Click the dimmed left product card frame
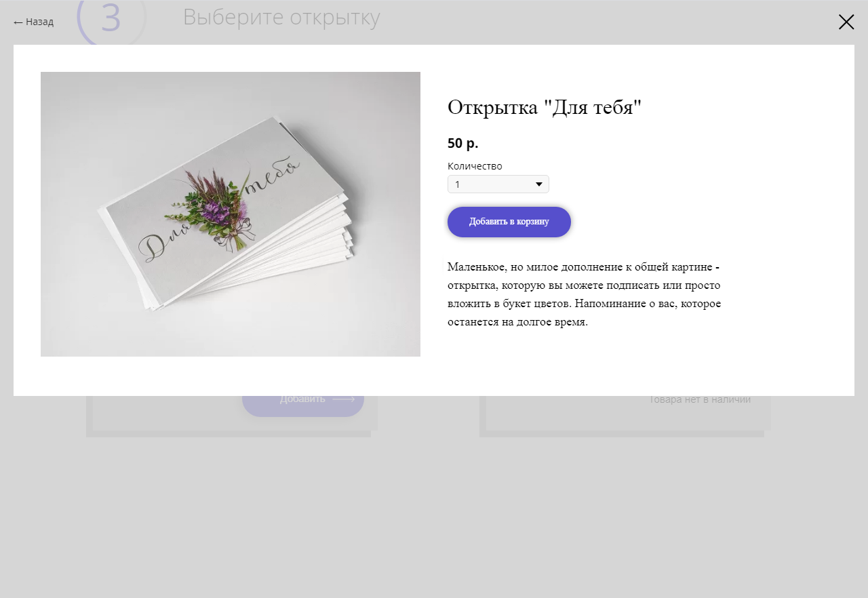This screenshot has width=868, height=598. point(229,416)
